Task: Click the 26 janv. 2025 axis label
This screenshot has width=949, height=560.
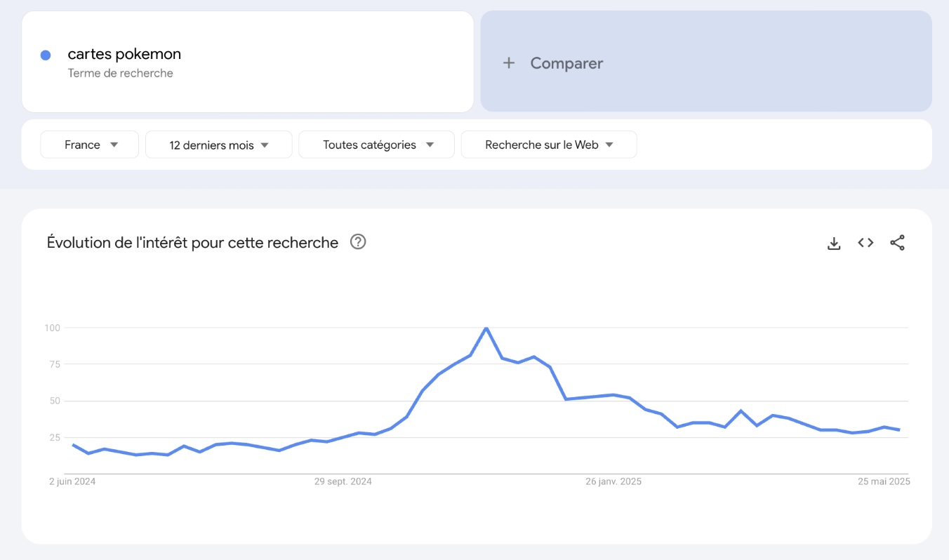Action: (613, 481)
